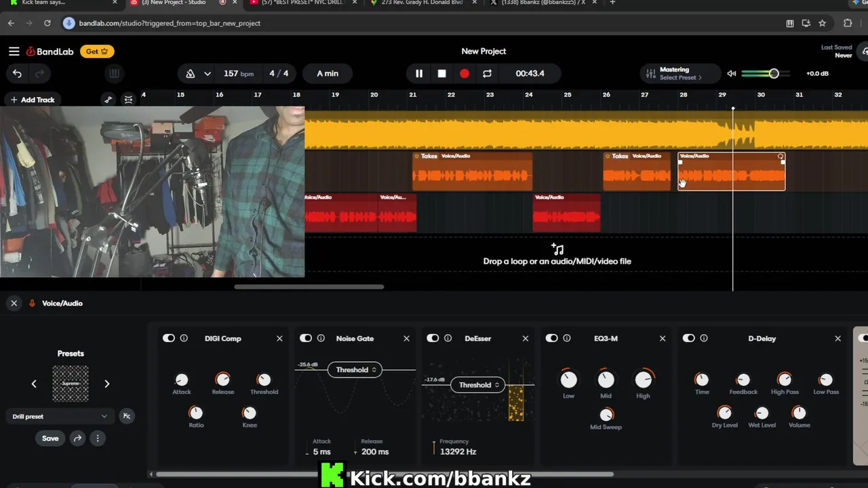Click the undo arrow icon
This screenshot has width=868, height=488.
click(17, 73)
